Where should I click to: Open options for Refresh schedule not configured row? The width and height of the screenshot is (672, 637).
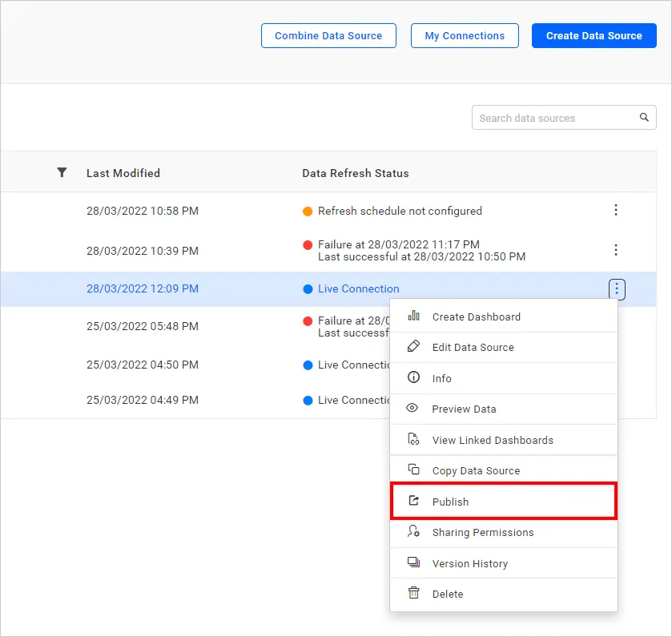[616, 210]
